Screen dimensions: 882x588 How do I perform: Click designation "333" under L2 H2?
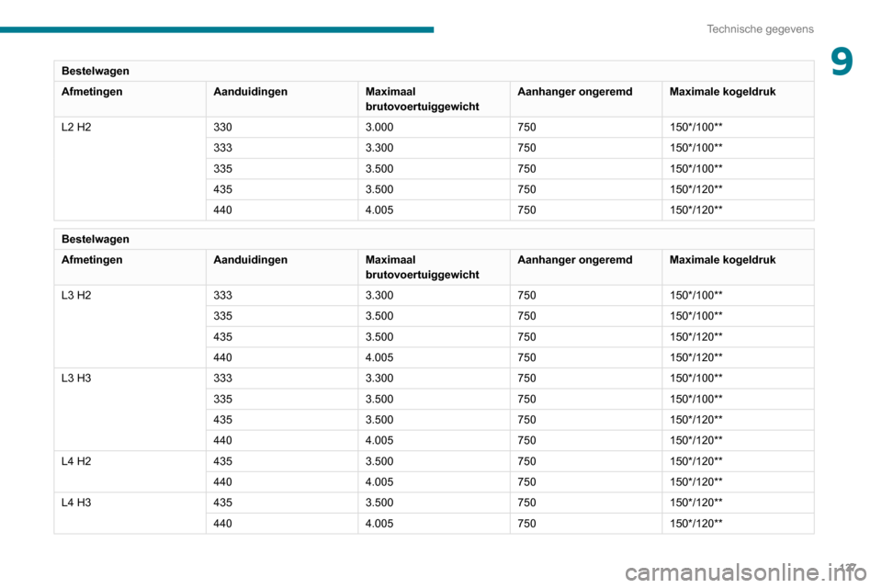[222, 148]
